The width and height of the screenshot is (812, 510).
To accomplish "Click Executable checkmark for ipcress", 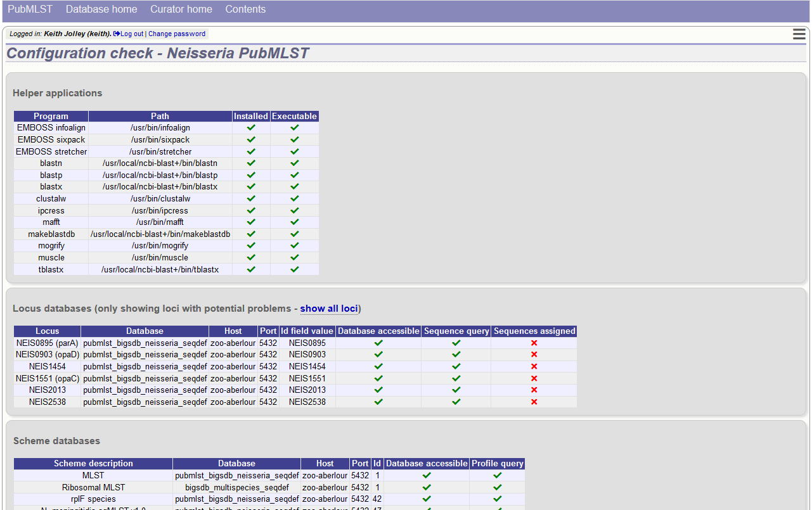I will click(x=295, y=210).
